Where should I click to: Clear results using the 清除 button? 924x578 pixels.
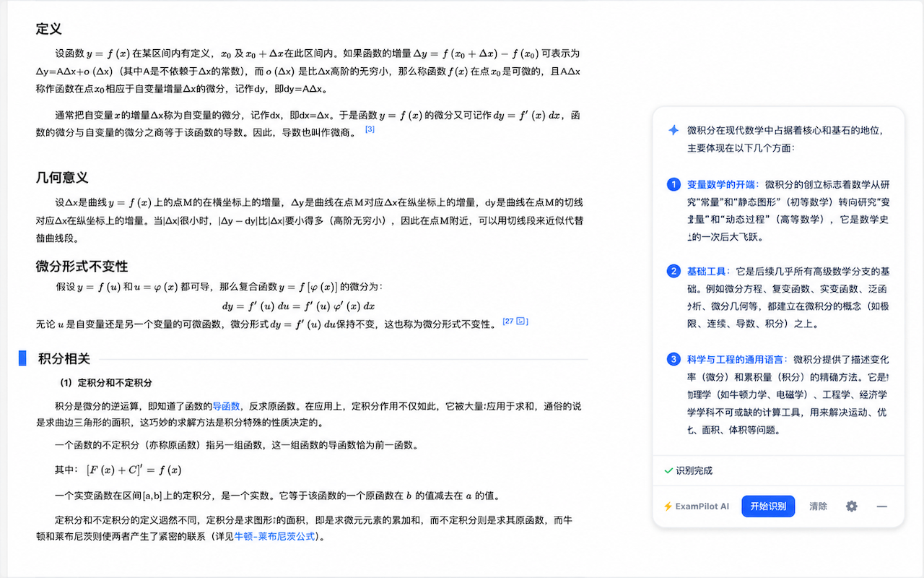pos(818,506)
